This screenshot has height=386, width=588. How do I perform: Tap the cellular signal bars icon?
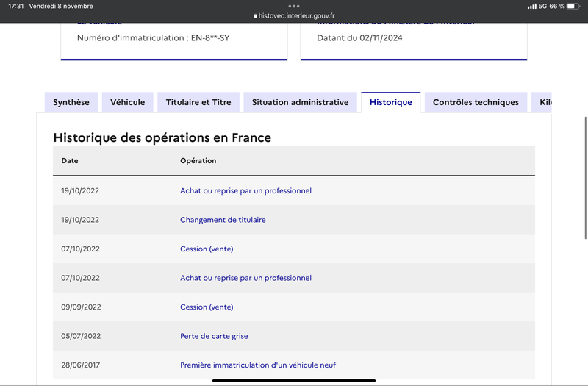531,7
